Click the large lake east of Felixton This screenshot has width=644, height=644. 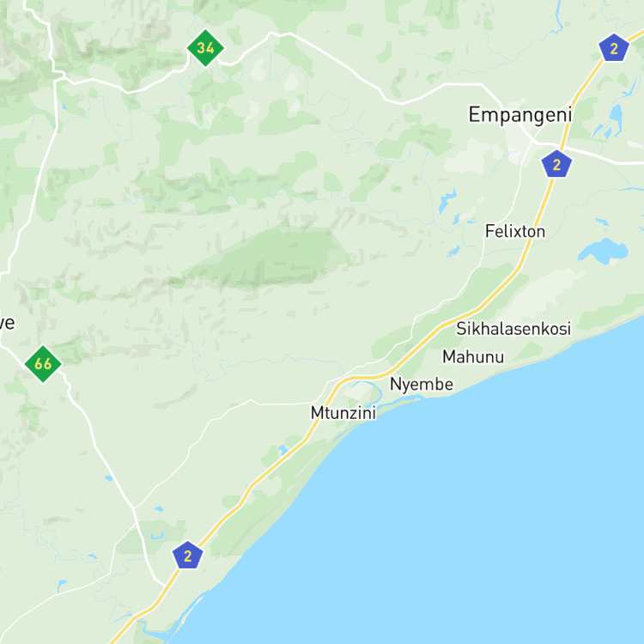pyautogui.click(x=603, y=251)
